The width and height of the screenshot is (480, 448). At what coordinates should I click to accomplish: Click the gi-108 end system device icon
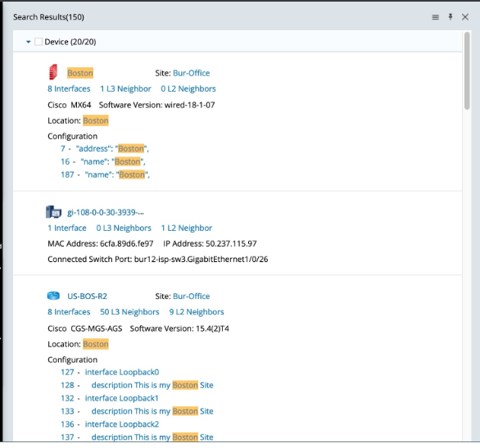[x=53, y=212]
